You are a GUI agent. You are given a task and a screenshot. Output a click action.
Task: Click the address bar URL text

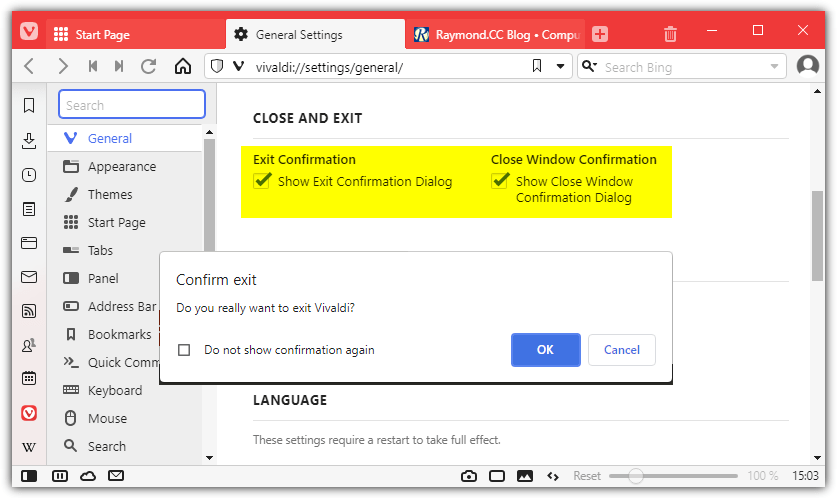click(x=329, y=67)
